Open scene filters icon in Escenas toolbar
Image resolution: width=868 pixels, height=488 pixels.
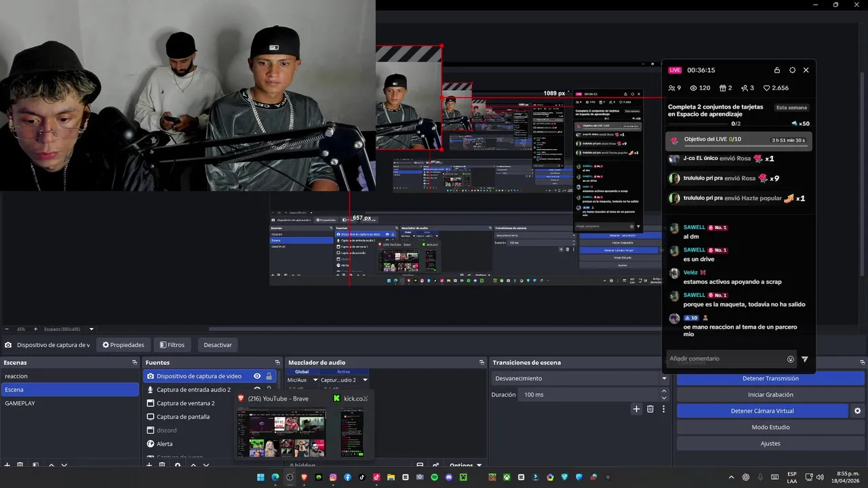coord(35,465)
